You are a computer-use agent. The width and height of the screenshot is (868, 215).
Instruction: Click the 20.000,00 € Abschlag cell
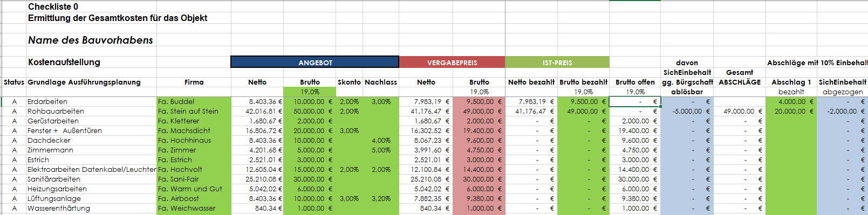(x=791, y=111)
